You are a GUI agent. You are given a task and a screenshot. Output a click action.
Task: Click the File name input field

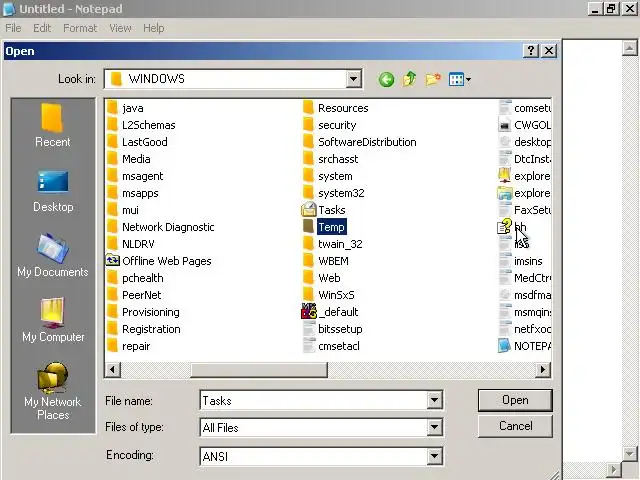(x=313, y=400)
